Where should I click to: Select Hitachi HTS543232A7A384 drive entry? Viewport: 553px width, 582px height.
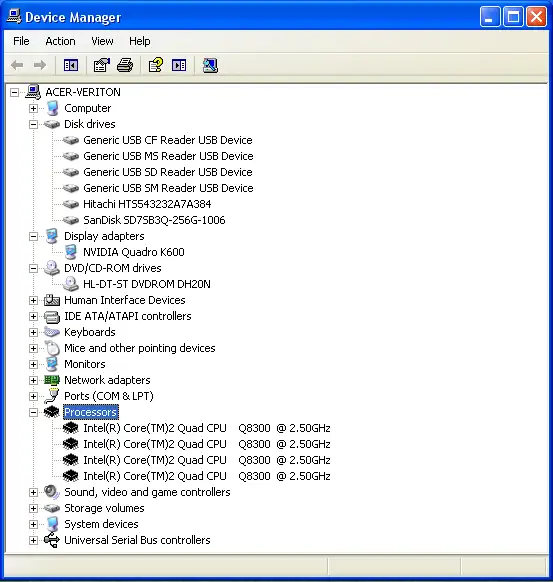click(147, 204)
